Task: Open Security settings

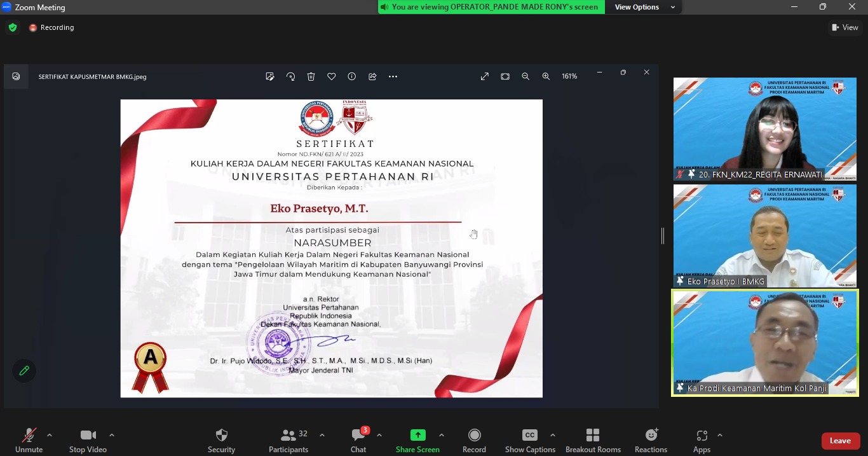Action: [221, 441]
